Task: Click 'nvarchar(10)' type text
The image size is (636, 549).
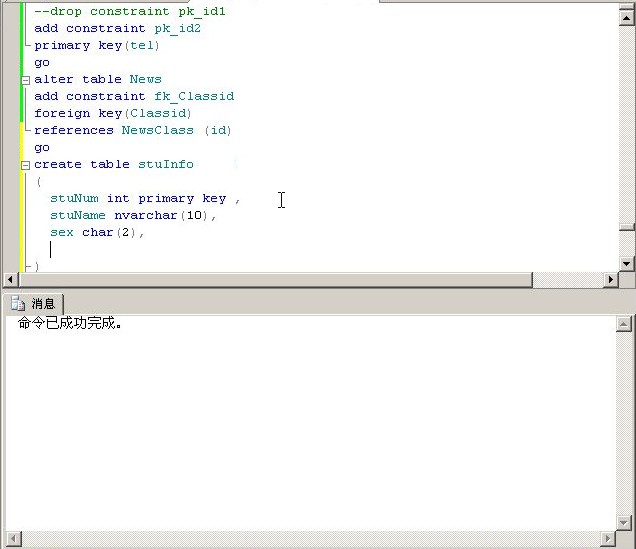Action: (161, 215)
